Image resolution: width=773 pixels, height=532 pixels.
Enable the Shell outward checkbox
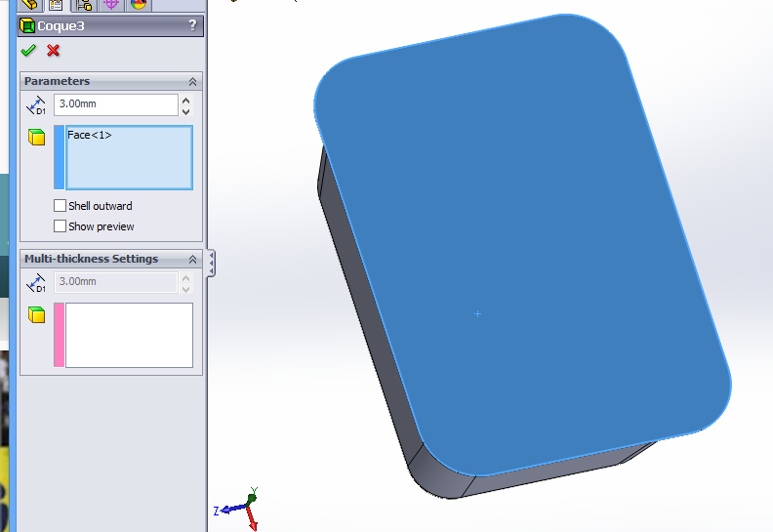pos(61,206)
